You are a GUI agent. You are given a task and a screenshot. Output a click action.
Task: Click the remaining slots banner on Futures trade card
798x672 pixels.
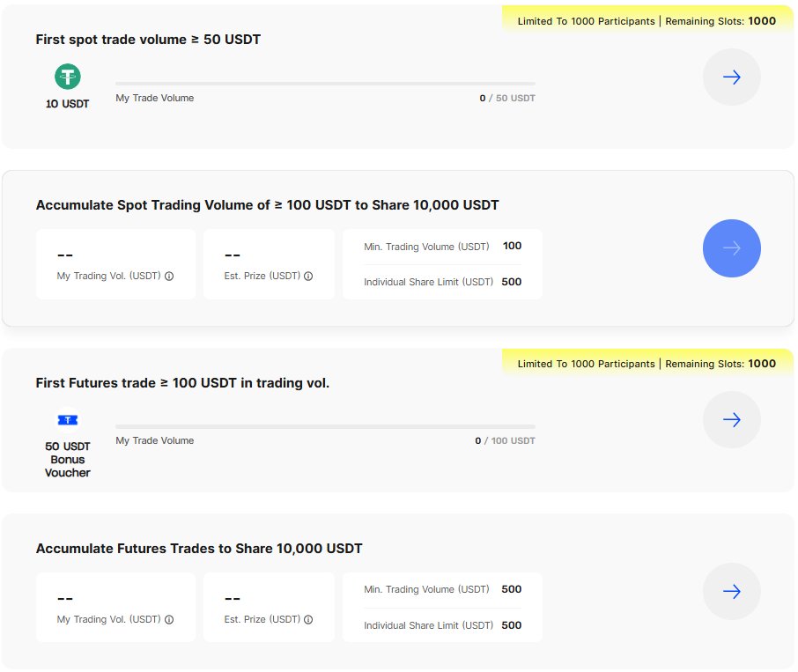click(x=647, y=363)
